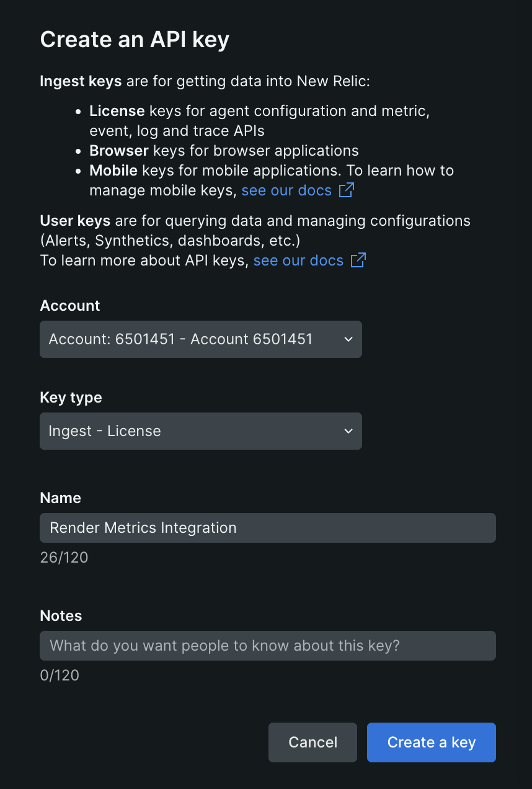Viewport: 532px width, 789px height.
Task: Click the Notes text input field
Action: click(268, 646)
